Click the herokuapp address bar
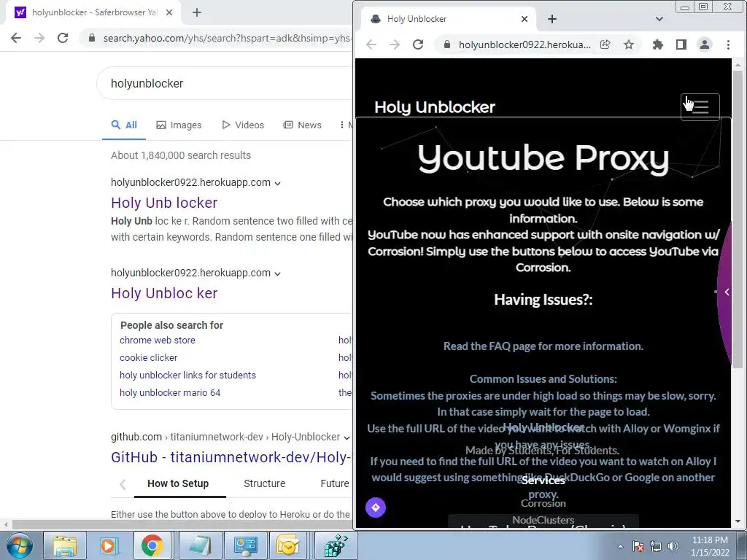 (524, 44)
